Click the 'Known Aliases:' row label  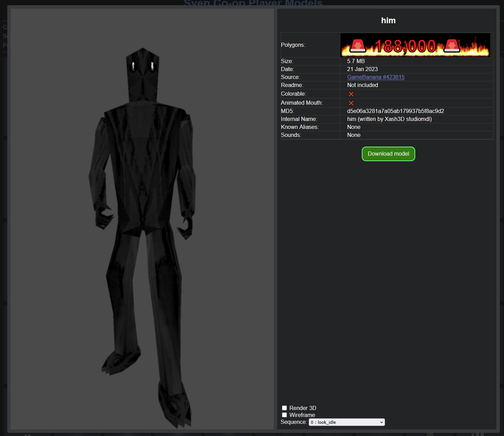pyautogui.click(x=300, y=127)
